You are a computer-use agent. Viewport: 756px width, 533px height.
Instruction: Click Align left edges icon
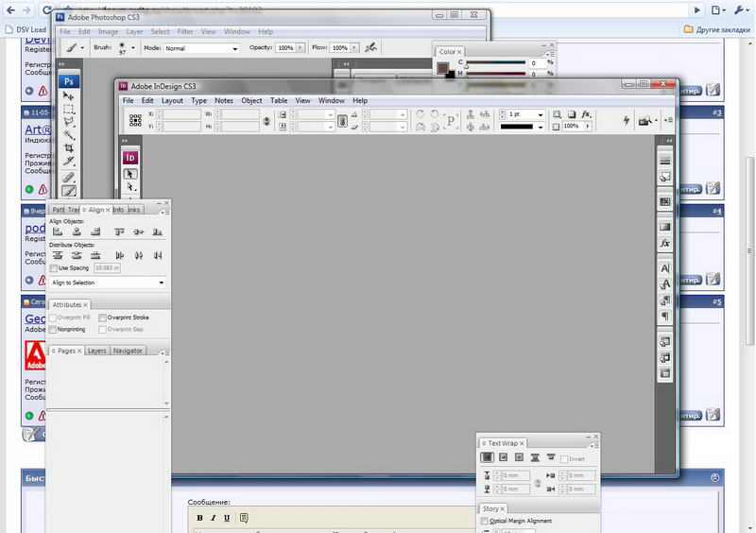point(58,232)
